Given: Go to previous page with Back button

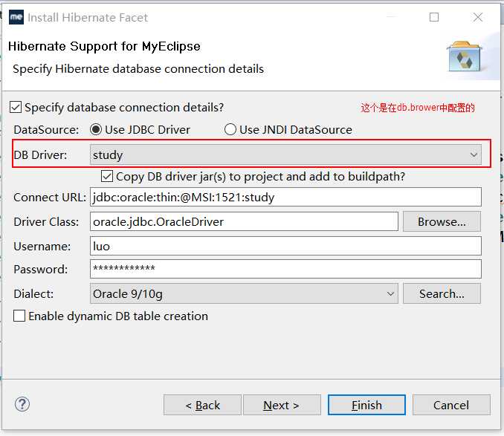Looking at the screenshot, I should (x=202, y=405).
